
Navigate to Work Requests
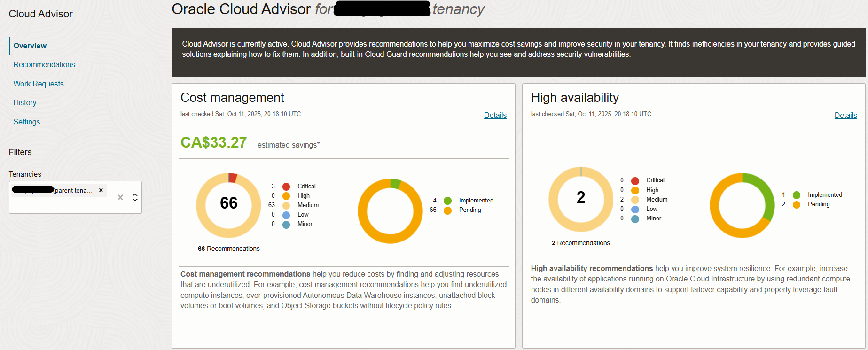(x=39, y=84)
